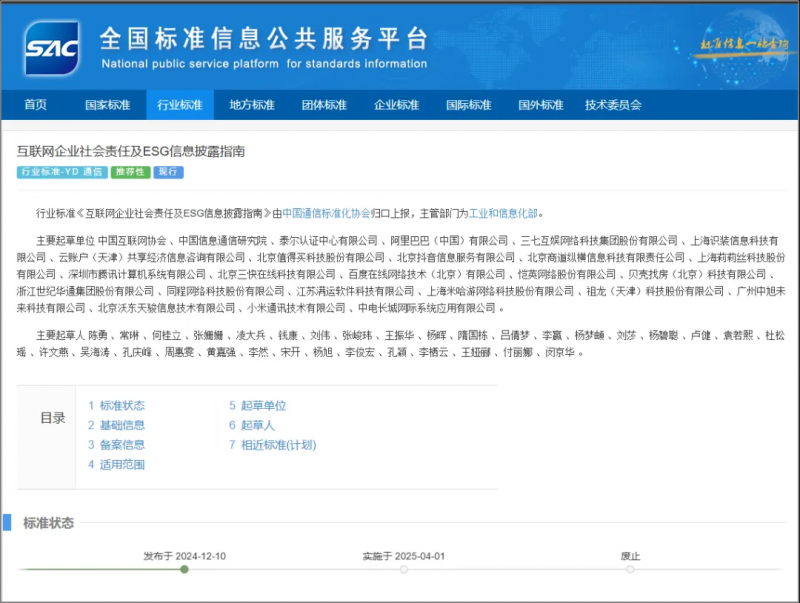Screen dimensions: 800x603
Task: Click the 废止 timeline marker
Action: click(x=630, y=569)
